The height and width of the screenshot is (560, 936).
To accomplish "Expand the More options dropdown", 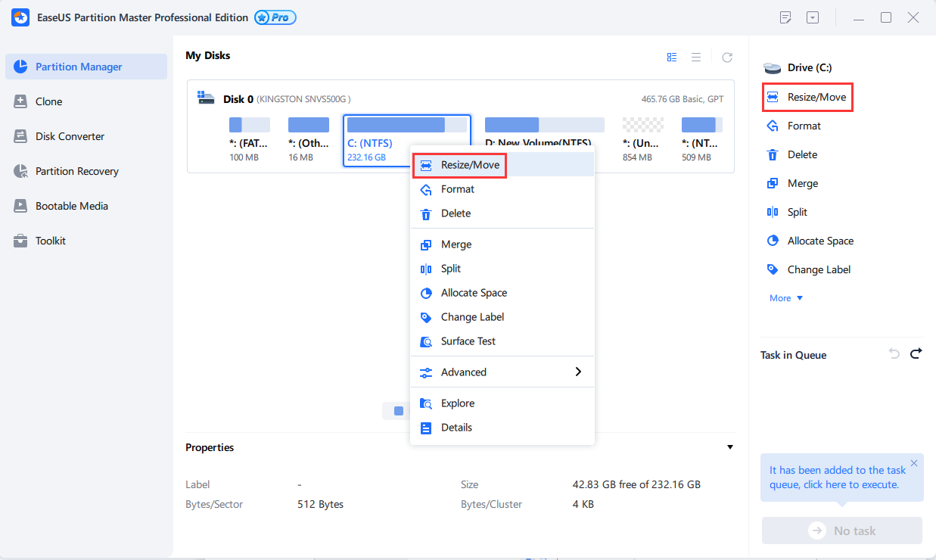I will 786,298.
